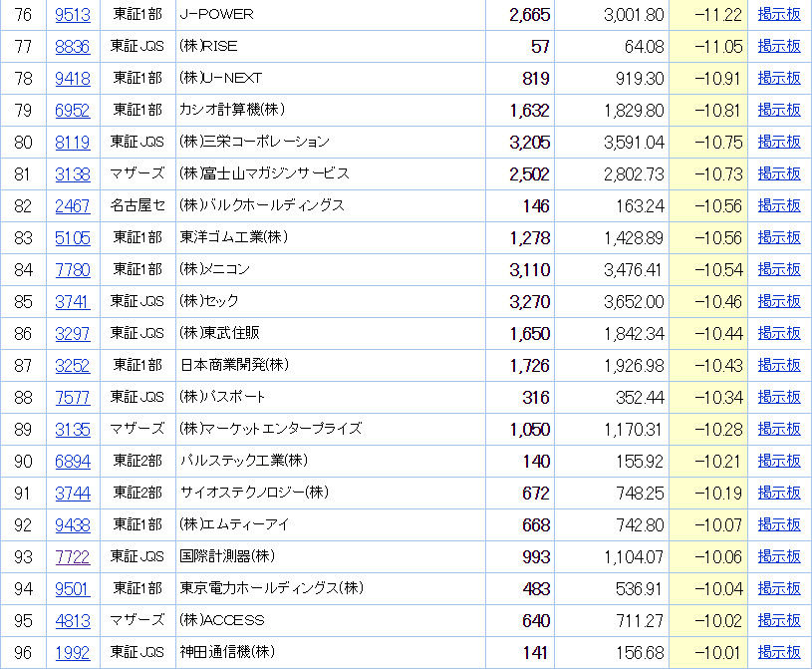Viewport: 812px width, 669px height.
Task: Open 掲示板 link for J-POWER row
Action: pos(779,14)
